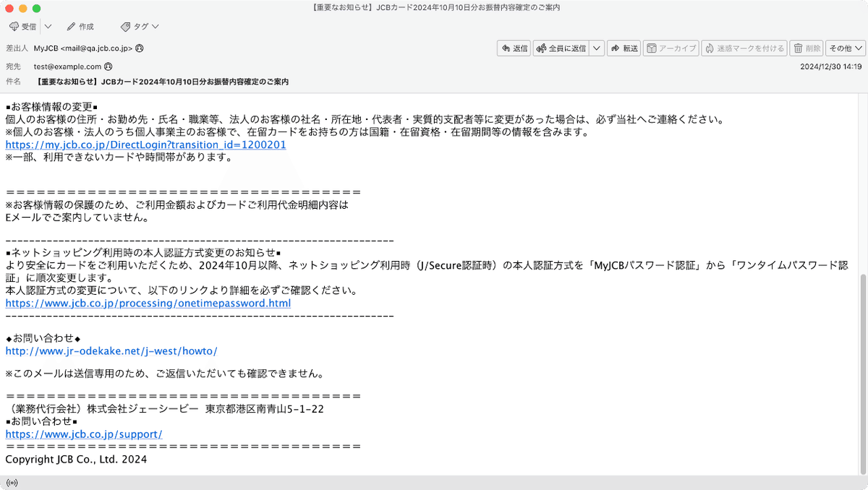Image resolution: width=868 pixels, height=490 pixels.
Task: Click the Copyright JCB Co., Ltd. 2024 text
Action: coord(76,459)
